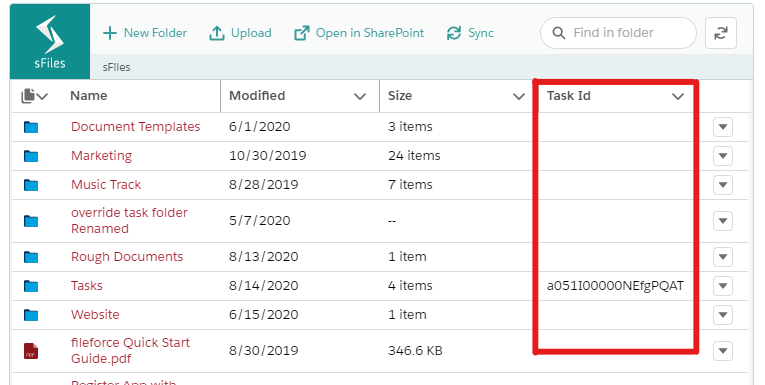Click the 3 items size cell
The height and width of the screenshot is (385, 765).
tap(410, 126)
